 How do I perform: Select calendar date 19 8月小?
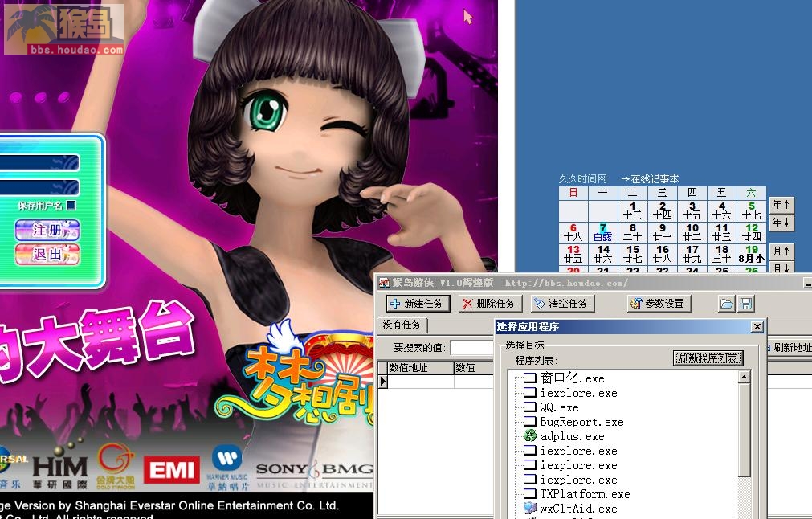pyautogui.click(x=752, y=254)
